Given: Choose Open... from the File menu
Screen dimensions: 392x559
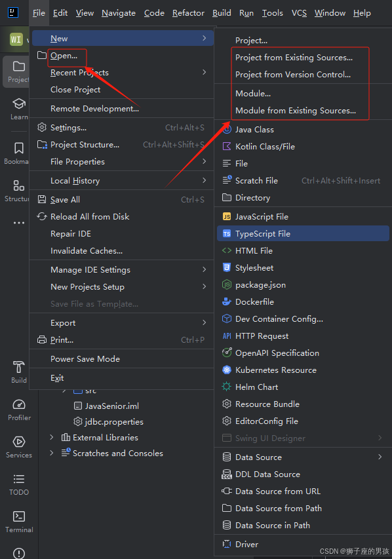Looking at the screenshot, I should point(121,56).
